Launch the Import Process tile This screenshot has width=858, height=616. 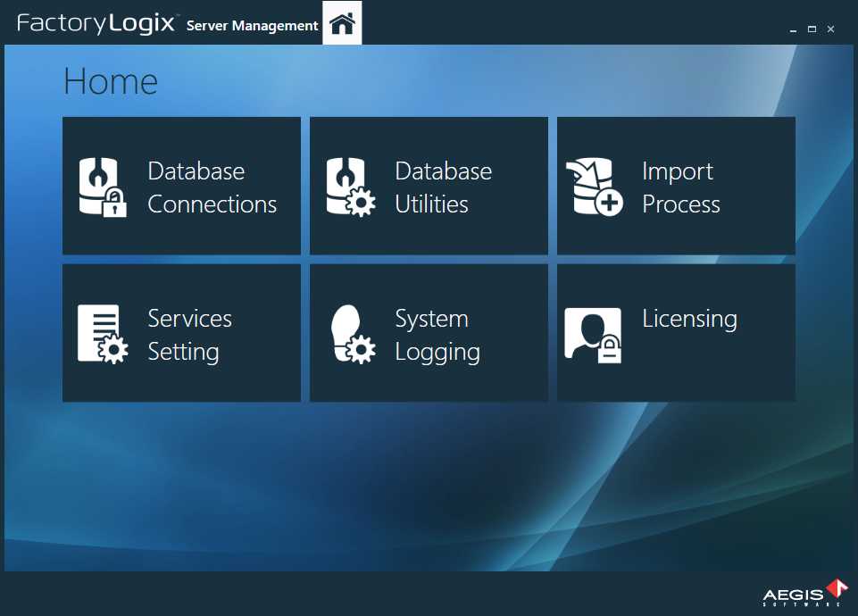point(676,185)
